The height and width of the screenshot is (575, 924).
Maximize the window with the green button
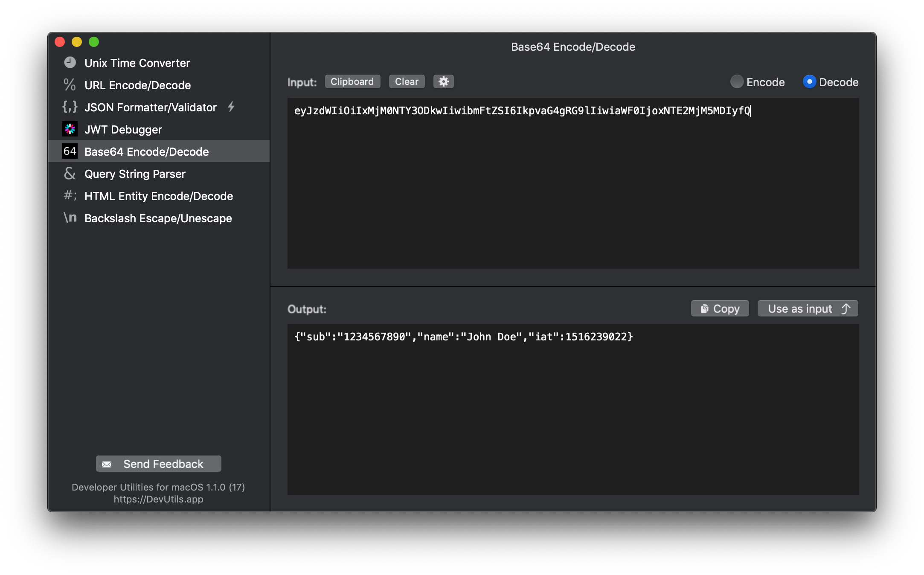94,42
